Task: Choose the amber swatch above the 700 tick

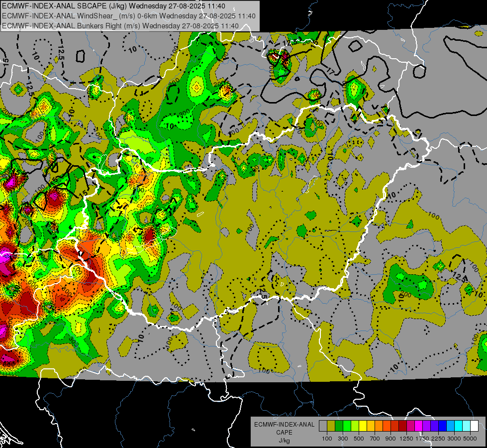Action: coord(371,426)
